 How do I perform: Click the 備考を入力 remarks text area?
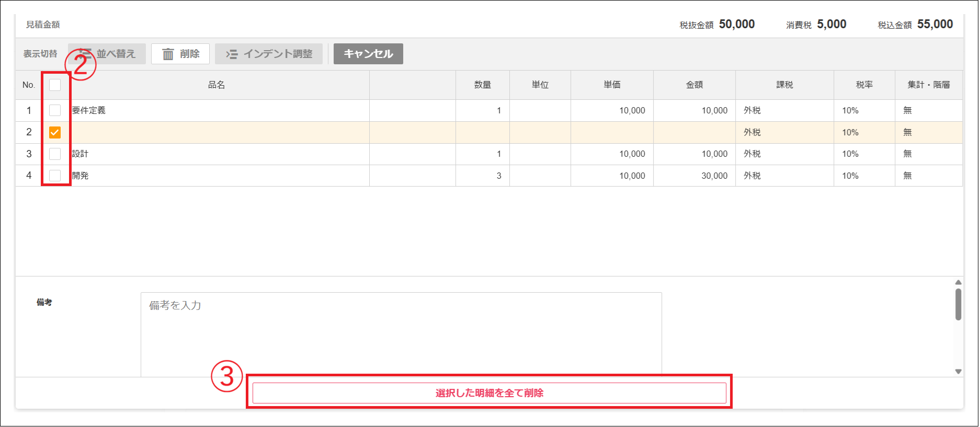[x=401, y=334]
